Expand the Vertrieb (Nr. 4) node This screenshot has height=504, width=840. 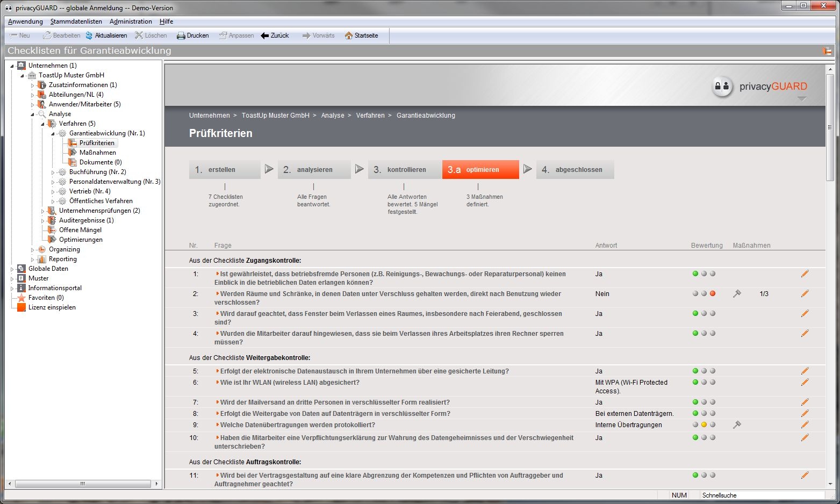click(53, 192)
